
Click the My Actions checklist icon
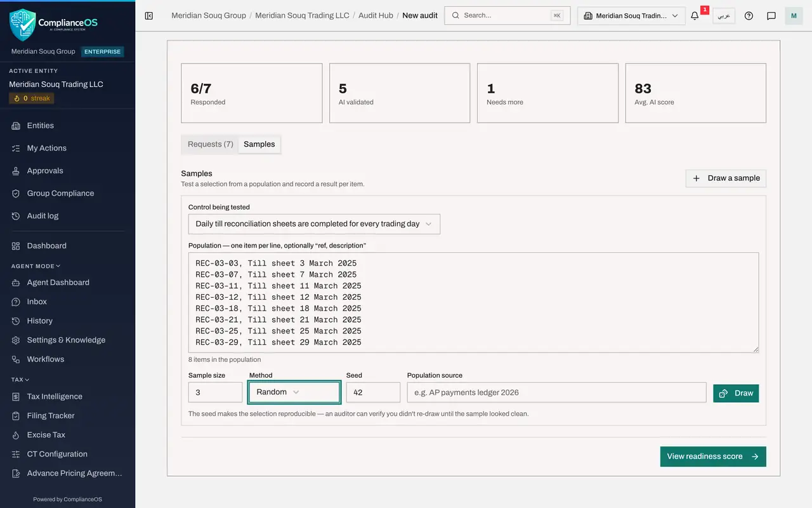pos(16,148)
